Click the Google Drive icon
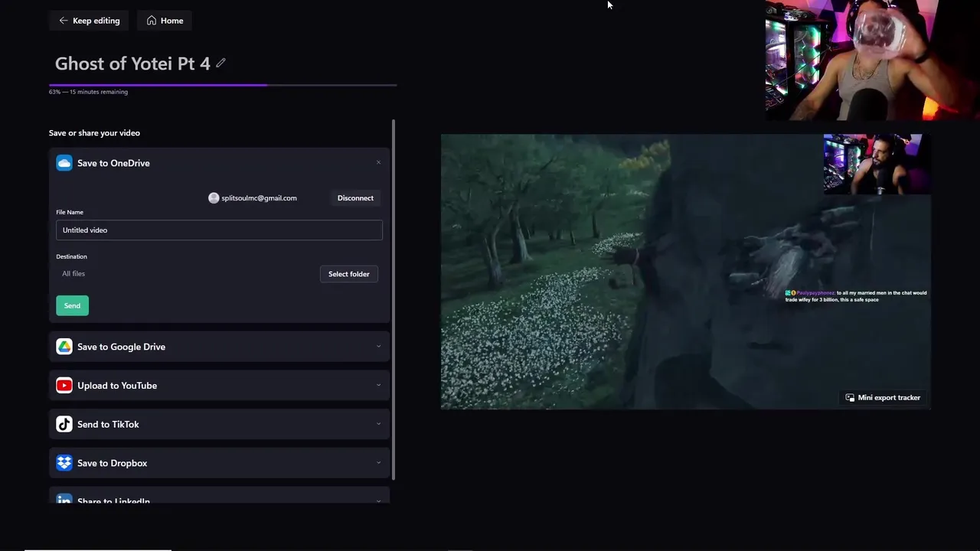The height and width of the screenshot is (551, 980). pos(64,347)
